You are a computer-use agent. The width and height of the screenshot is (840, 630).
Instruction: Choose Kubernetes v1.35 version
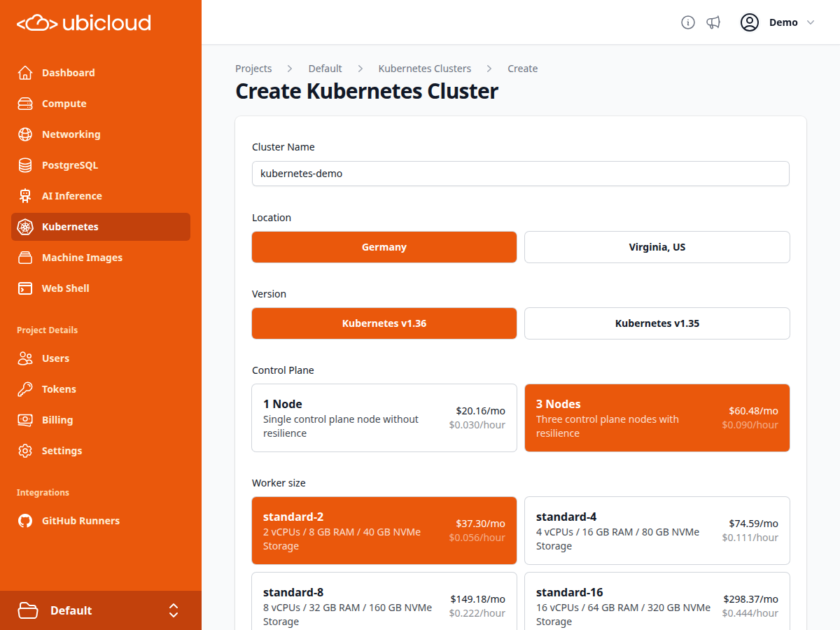[x=657, y=323]
